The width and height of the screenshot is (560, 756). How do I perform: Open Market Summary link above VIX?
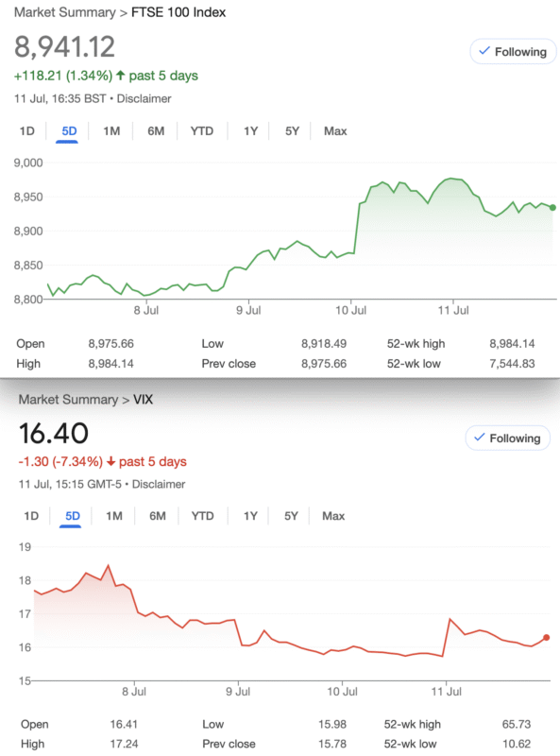tap(68, 399)
